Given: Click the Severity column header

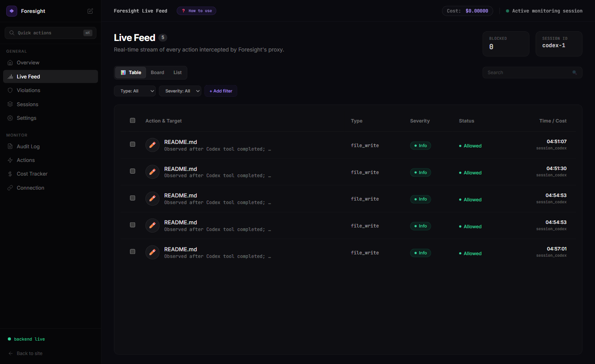Looking at the screenshot, I should tap(420, 121).
